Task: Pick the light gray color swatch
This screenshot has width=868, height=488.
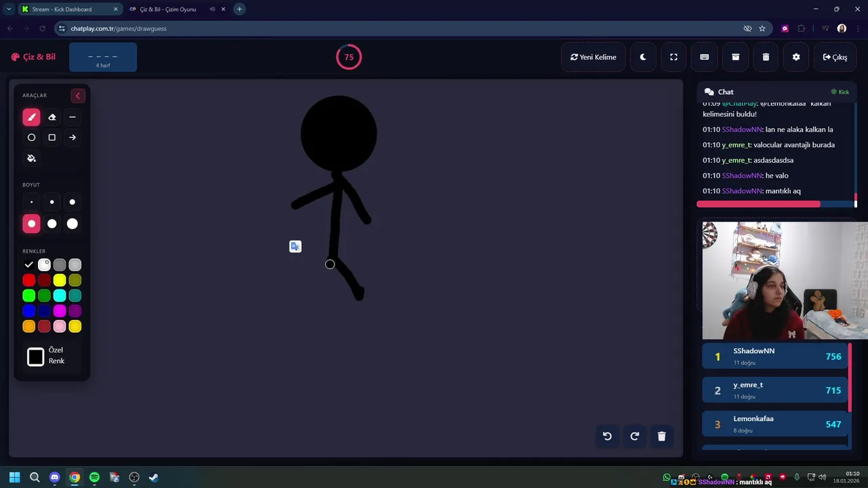Action: tap(75, 265)
